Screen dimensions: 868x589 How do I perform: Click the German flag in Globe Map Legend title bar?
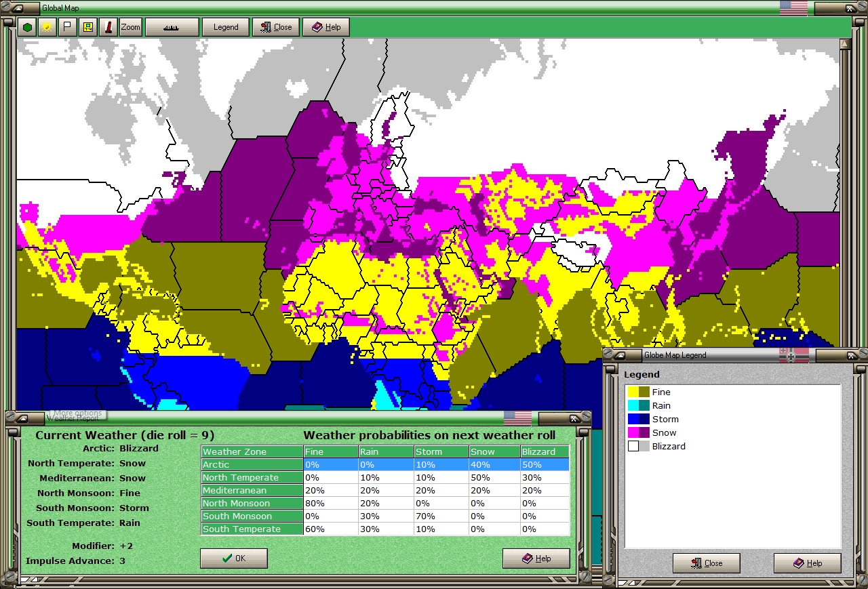coord(795,355)
